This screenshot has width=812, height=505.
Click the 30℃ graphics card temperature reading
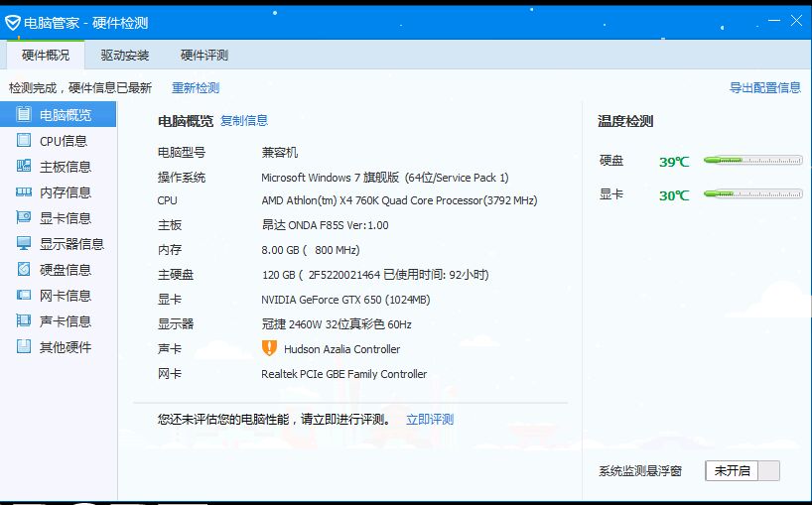pyautogui.click(x=674, y=195)
